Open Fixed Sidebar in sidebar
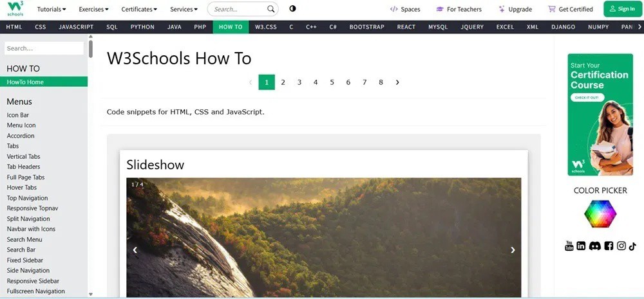Image resolution: width=644 pixels, height=299 pixels. click(x=24, y=260)
